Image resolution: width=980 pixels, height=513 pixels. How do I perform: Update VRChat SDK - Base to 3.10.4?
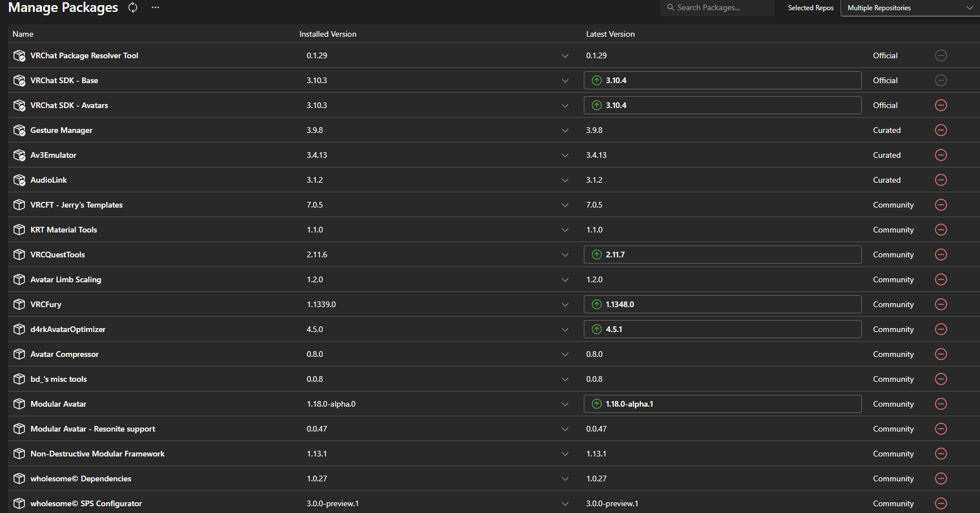722,80
